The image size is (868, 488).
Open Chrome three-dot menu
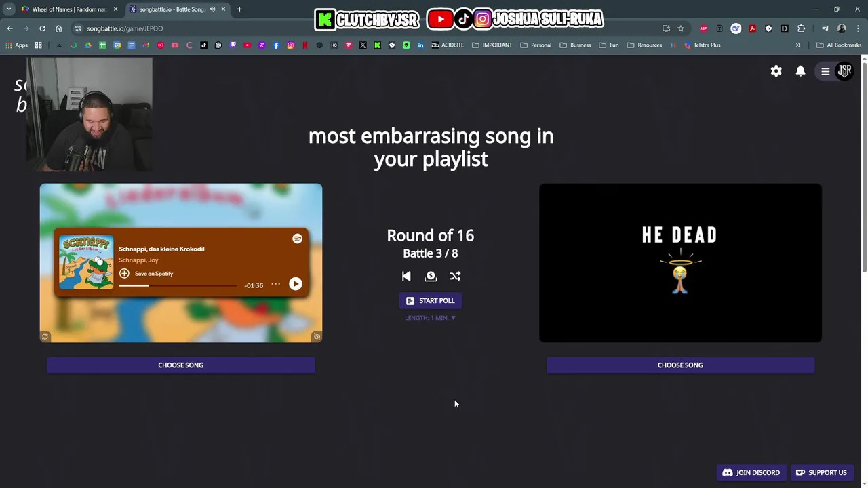pos(858,28)
